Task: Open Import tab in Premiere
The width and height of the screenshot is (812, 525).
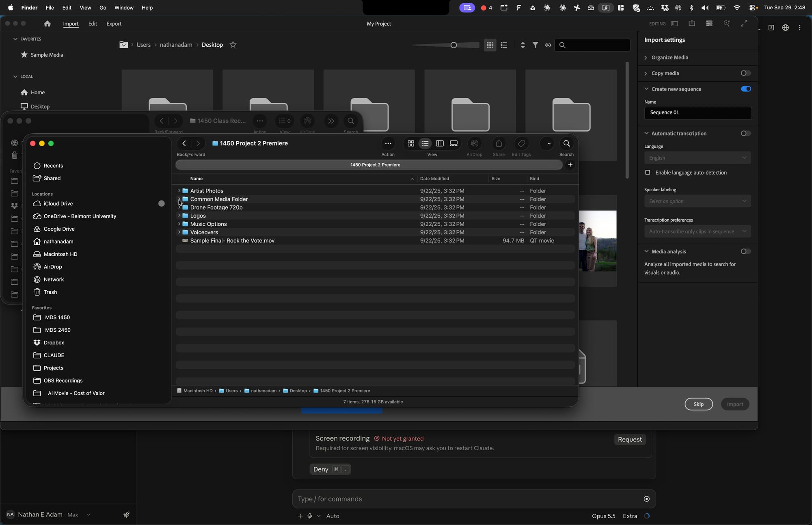Action: 71,24
